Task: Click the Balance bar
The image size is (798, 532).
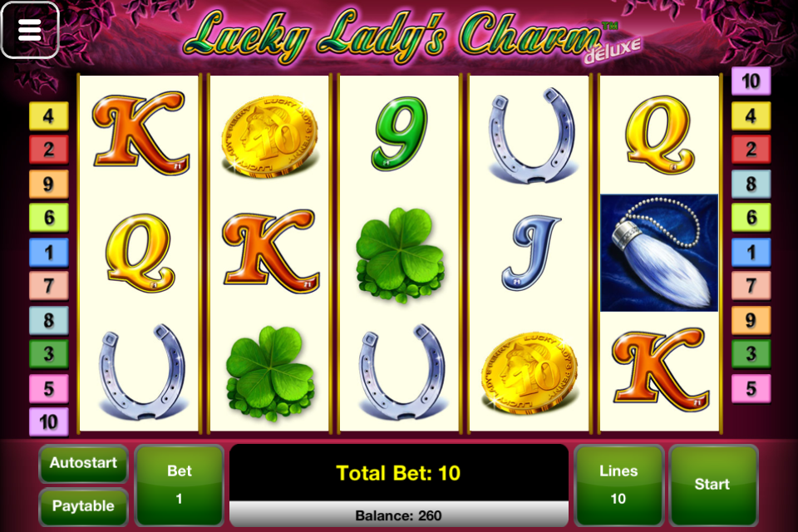Action: (398, 515)
